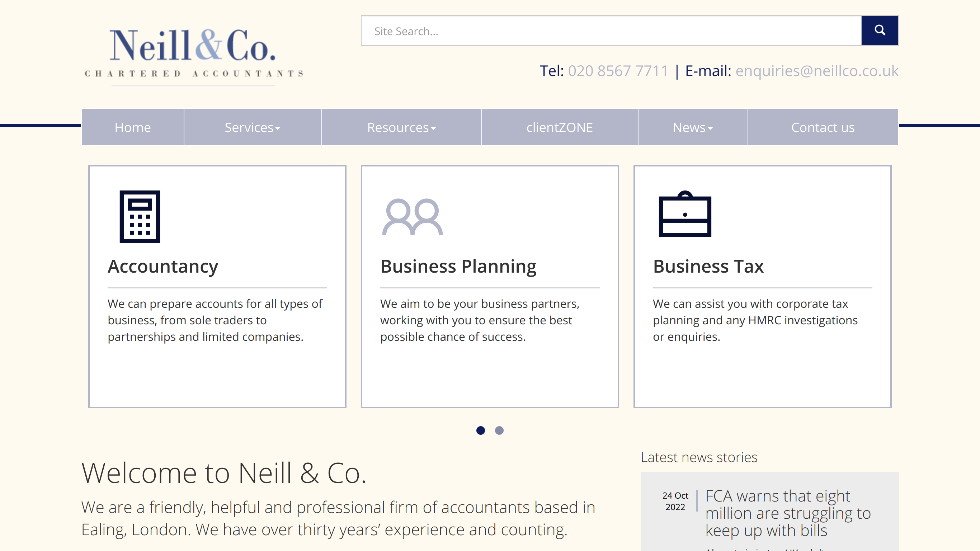Click the enquiries@neillco.co.uk email link
This screenshot has height=551, width=980.
(x=817, y=71)
